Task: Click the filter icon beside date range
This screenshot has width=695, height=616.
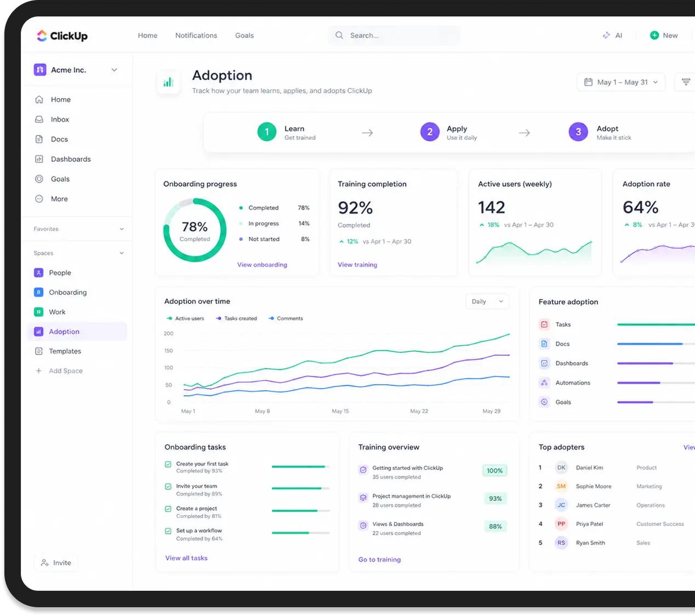Action: coord(686,82)
